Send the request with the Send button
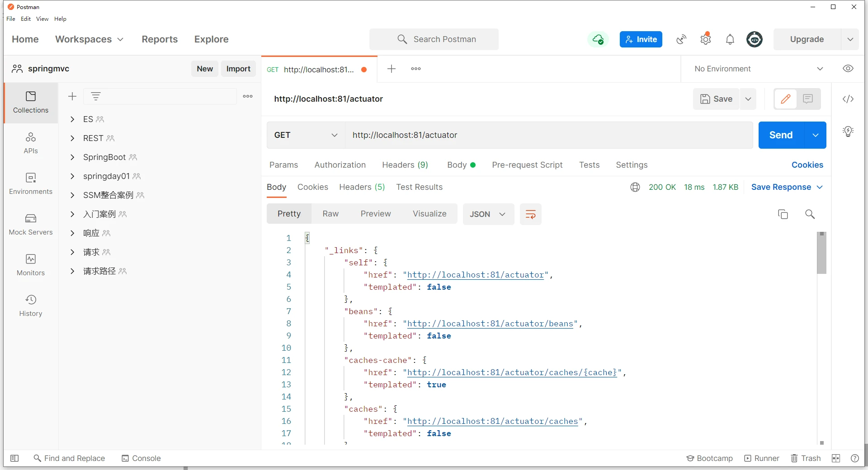 (x=781, y=135)
